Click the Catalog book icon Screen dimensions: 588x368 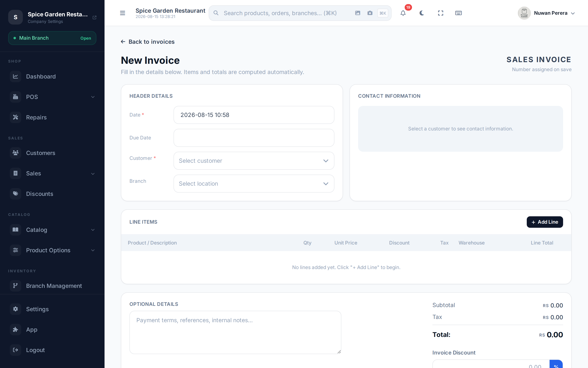point(16,230)
